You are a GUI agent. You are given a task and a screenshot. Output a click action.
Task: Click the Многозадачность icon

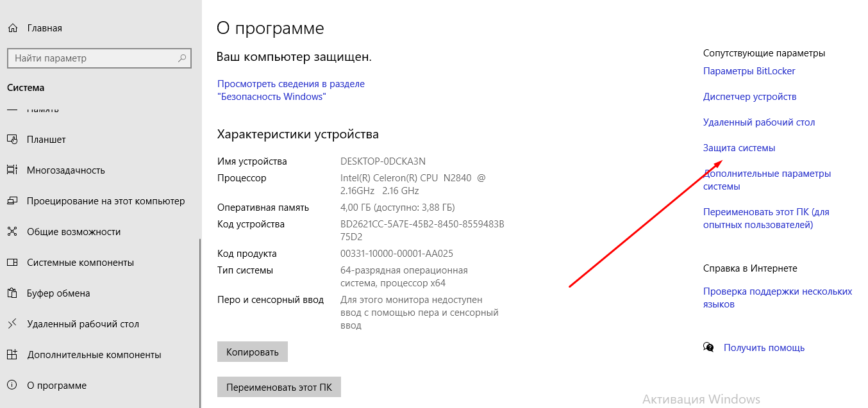pyautogui.click(x=12, y=170)
